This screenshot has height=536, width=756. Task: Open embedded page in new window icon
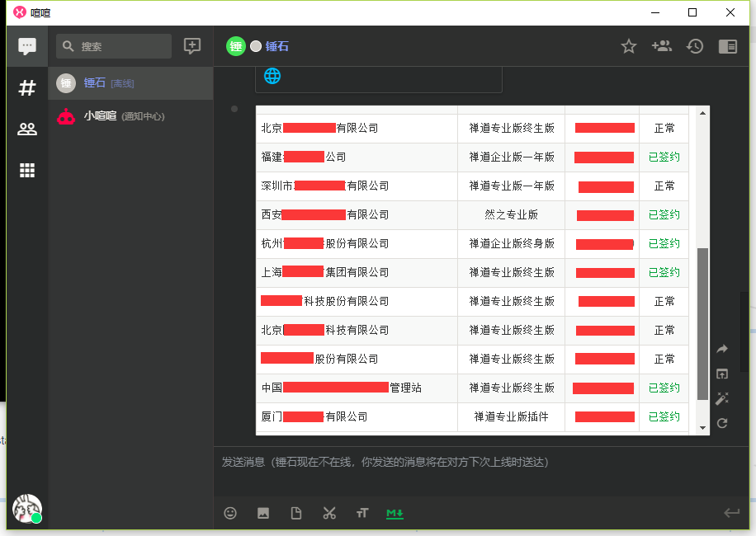[x=722, y=374]
